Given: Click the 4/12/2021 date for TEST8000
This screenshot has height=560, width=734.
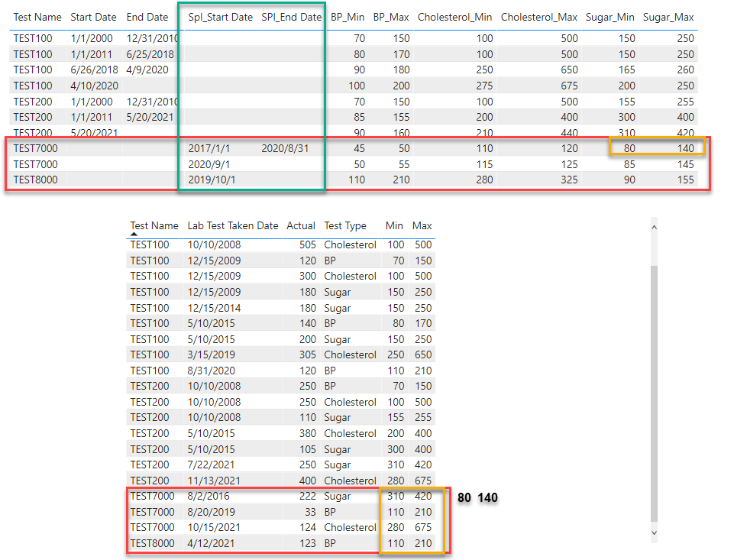Looking at the screenshot, I should [211, 544].
